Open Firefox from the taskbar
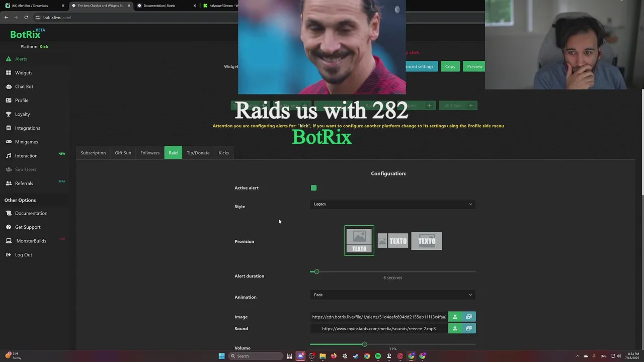The height and width of the screenshot is (362, 644). 334,356
